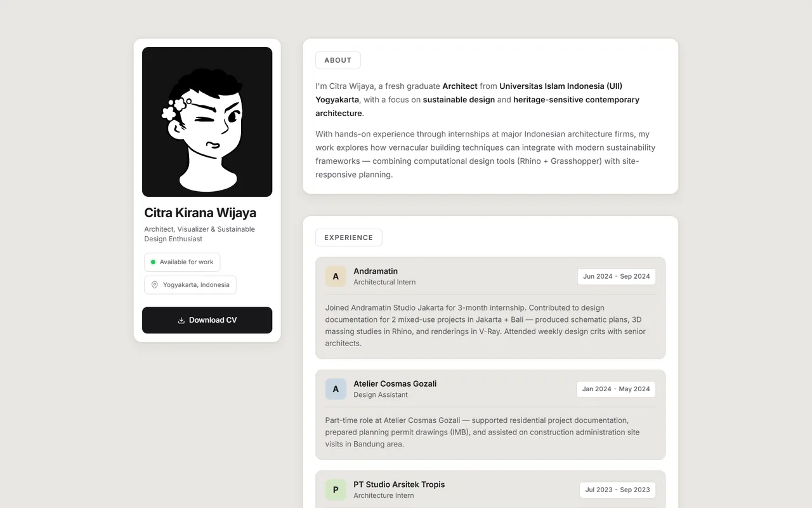Select the ABOUT section label
This screenshot has height=508, width=812.
coord(338,60)
